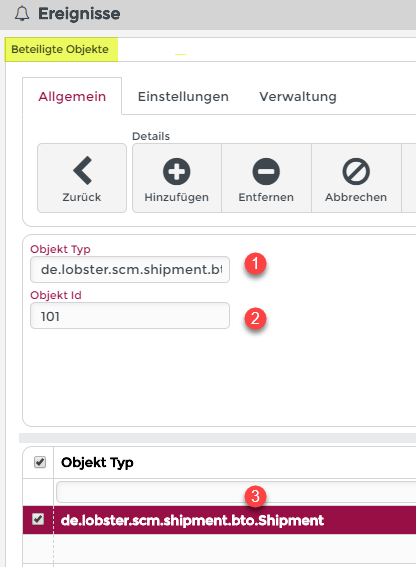Screen dimensions: 416x567
Task: Click the Hinzufügen plus icon
Action: click(177, 171)
